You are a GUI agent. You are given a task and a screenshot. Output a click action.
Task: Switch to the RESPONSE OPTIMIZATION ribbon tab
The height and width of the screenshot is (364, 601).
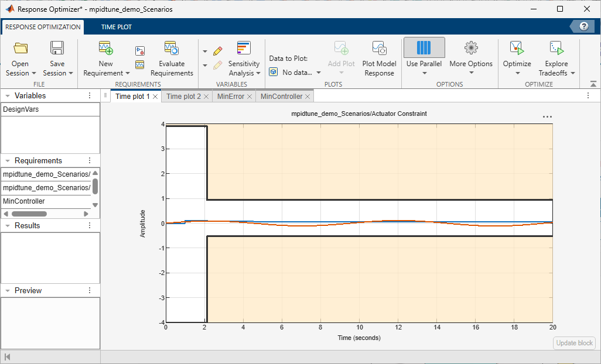coord(43,27)
